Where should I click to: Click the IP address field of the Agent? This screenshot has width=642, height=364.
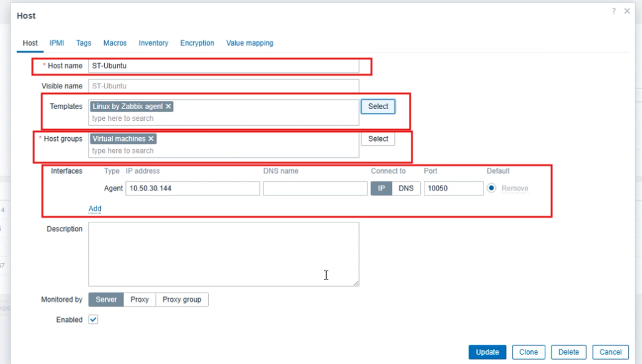click(x=192, y=189)
